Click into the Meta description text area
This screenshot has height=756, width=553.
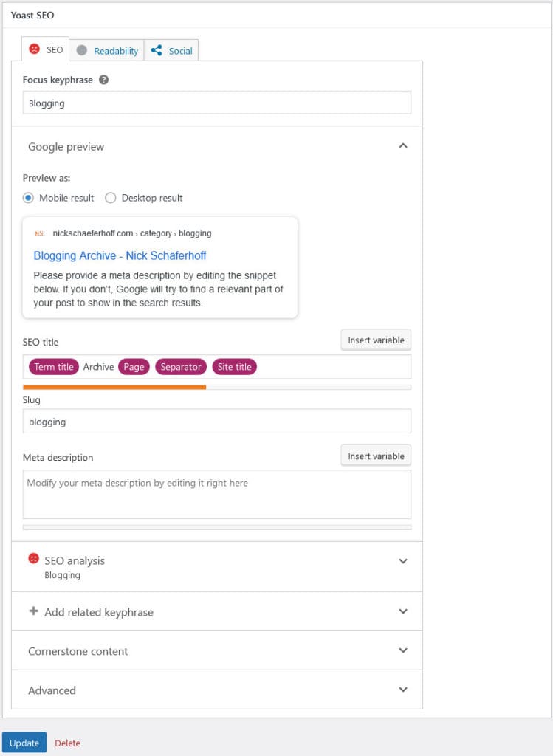(217, 495)
